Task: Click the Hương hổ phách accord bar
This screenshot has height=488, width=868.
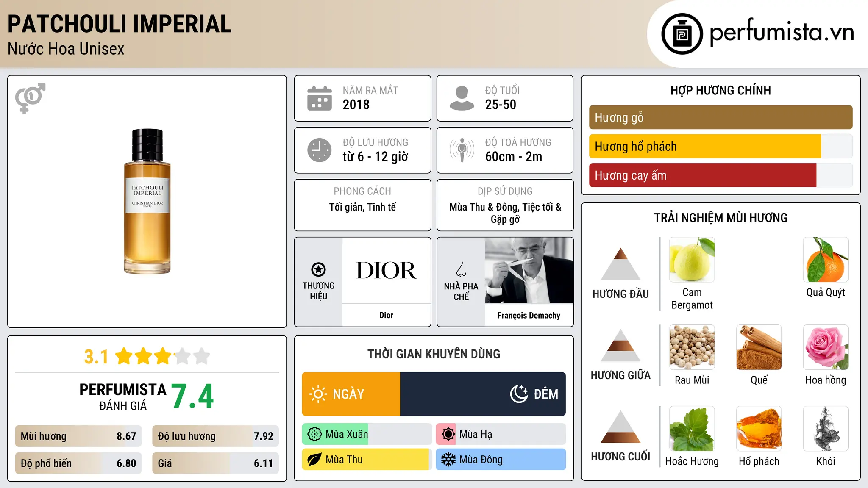Action: (721, 146)
